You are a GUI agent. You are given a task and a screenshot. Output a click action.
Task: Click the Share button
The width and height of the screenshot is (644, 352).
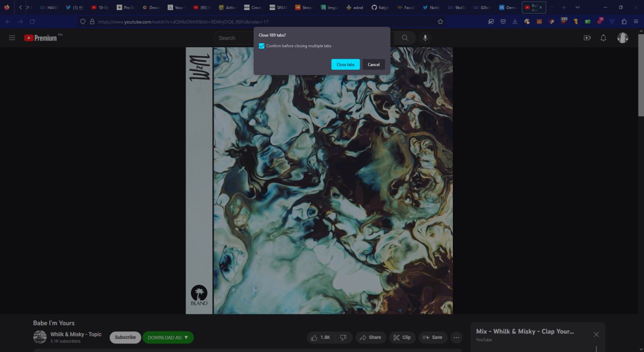pyautogui.click(x=371, y=337)
